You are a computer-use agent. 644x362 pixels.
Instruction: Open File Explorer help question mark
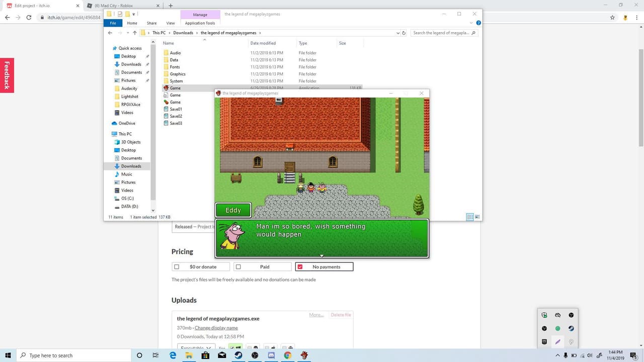[x=478, y=23]
